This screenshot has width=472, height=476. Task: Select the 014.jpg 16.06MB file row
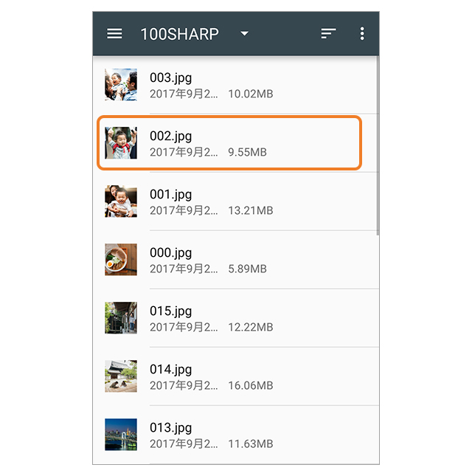click(x=236, y=376)
